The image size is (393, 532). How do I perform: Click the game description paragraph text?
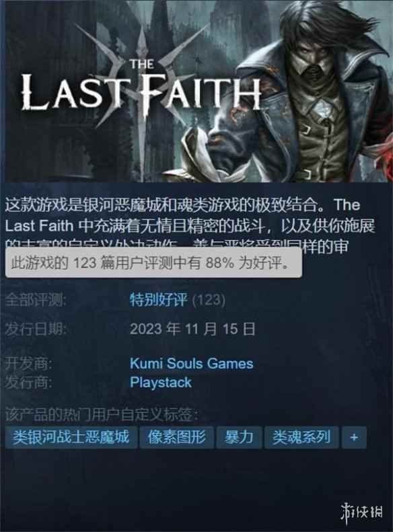point(190,225)
